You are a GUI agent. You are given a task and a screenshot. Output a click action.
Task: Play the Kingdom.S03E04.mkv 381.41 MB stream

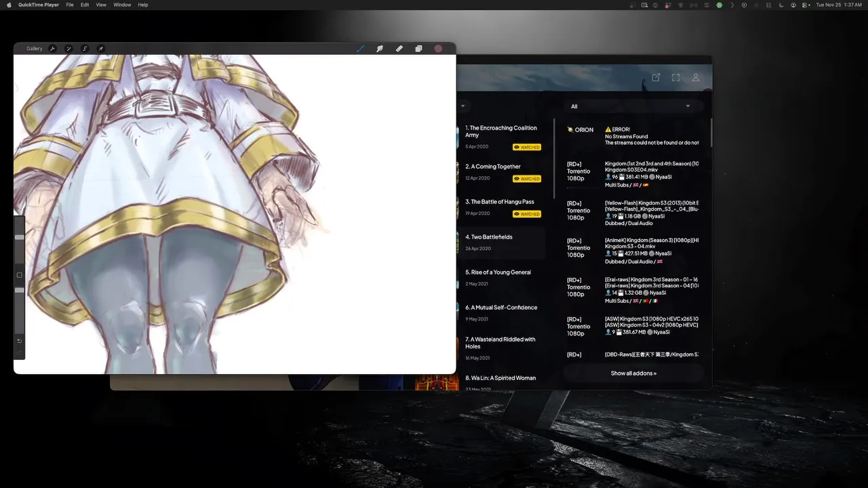(633, 174)
